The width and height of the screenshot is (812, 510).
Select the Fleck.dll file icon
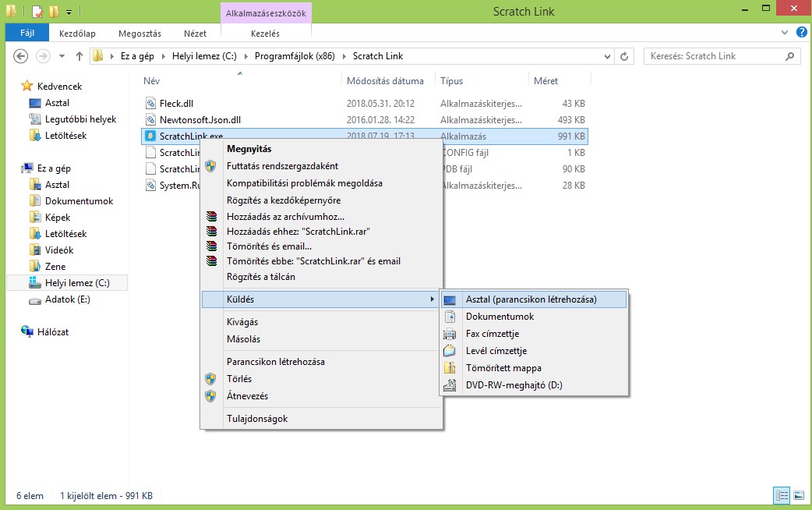tap(151, 104)
